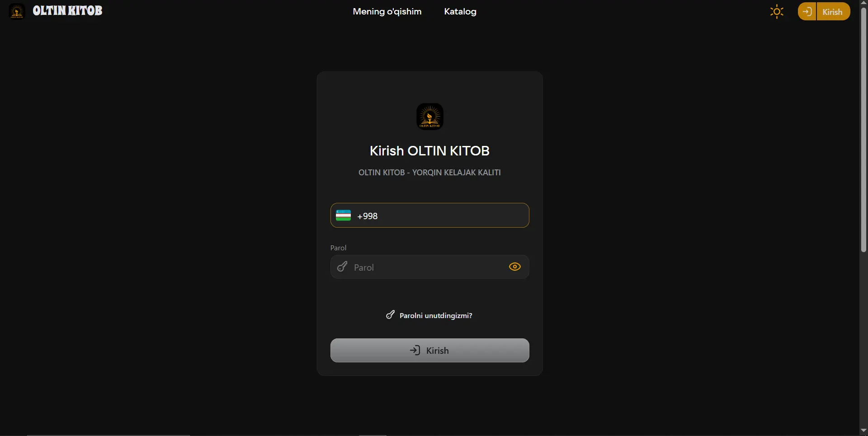Click the app logo above the login form
The image size is (868, 436).
click(429, 117)
